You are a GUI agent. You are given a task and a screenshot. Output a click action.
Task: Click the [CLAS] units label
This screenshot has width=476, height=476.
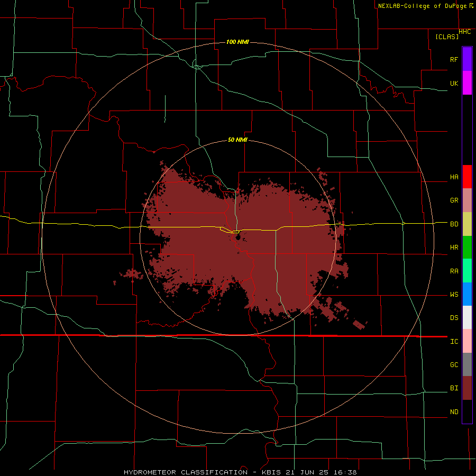tap(447, 36)
